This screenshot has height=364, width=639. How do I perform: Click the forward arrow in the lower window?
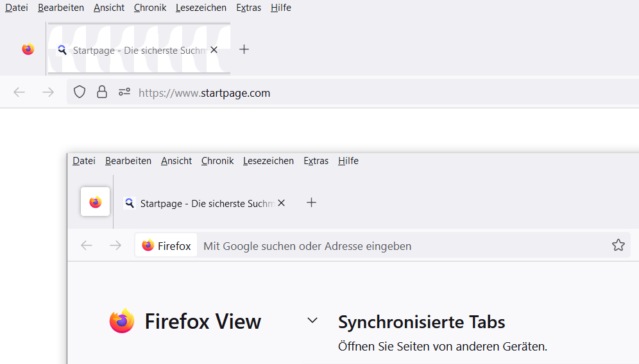(x=115, y=245)
